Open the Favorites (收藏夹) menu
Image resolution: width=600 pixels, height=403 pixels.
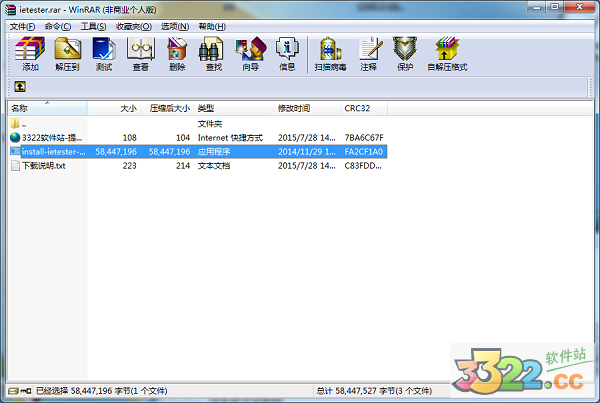pos(134,26)
